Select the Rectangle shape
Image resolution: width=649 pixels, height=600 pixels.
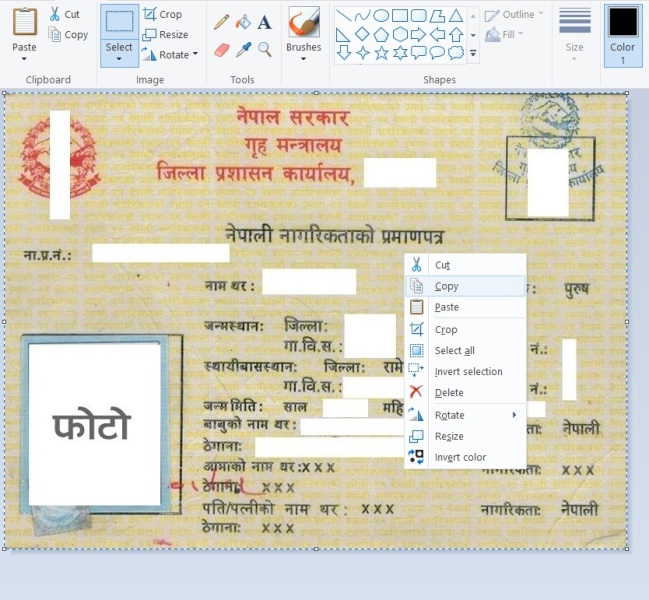[x=400, y=16]
